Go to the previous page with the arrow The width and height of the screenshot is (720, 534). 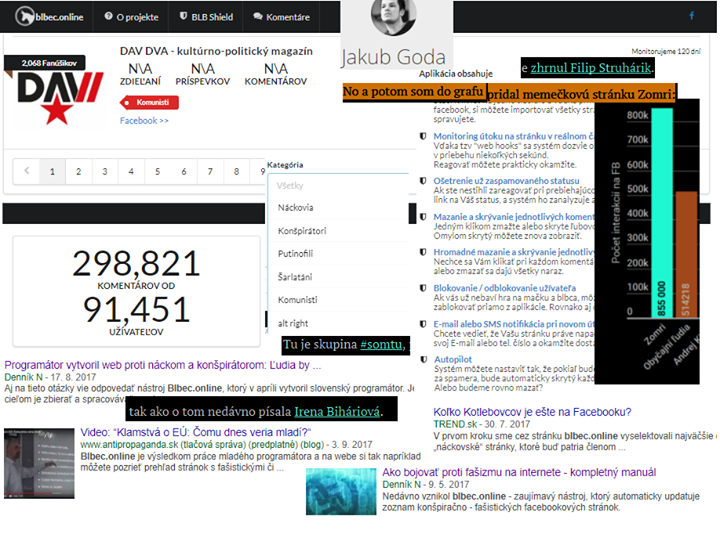click(x=27, y=171)
